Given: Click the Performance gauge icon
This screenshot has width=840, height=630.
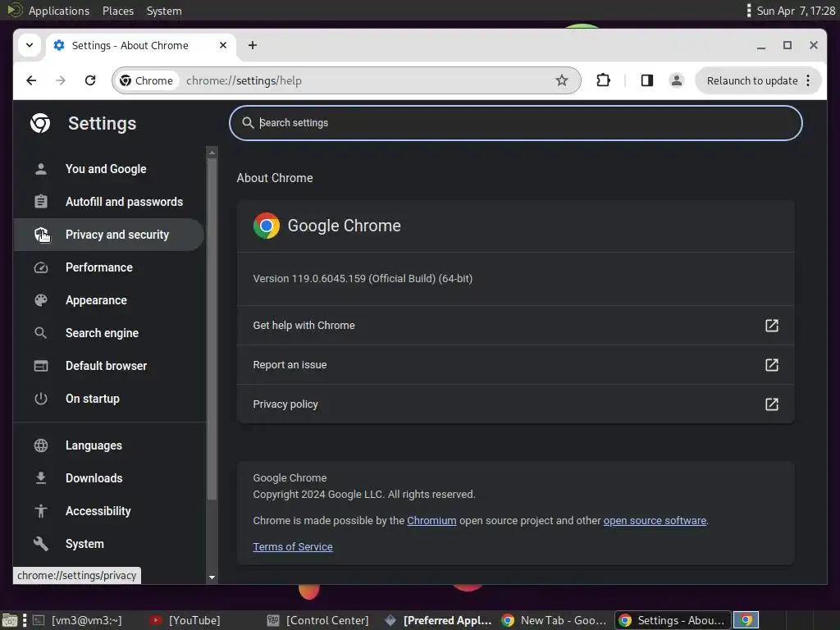Looking at the screenshot, I should pos(41,267).
